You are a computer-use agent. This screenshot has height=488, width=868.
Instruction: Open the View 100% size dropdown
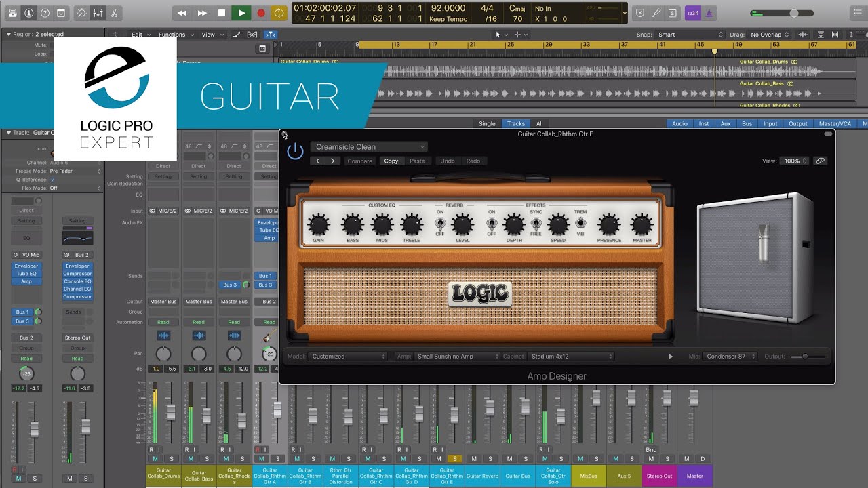tap(794, 161)
